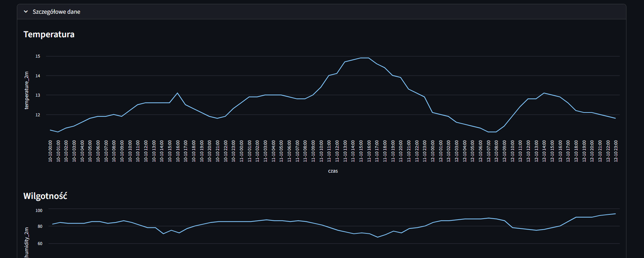Image resolution: width=644 pixels, height=258 pixels.
Task: Click the 100 tick on humidity axis
Action: [x=39, y=211]
